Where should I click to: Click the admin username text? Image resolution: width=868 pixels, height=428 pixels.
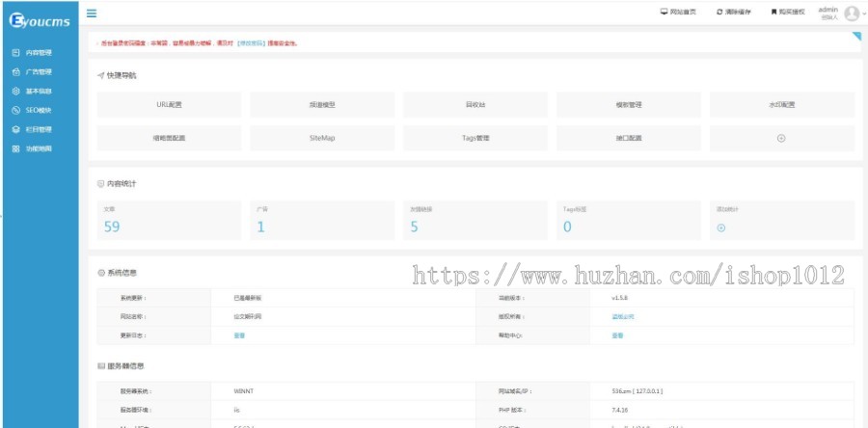[x=828, y=10]
